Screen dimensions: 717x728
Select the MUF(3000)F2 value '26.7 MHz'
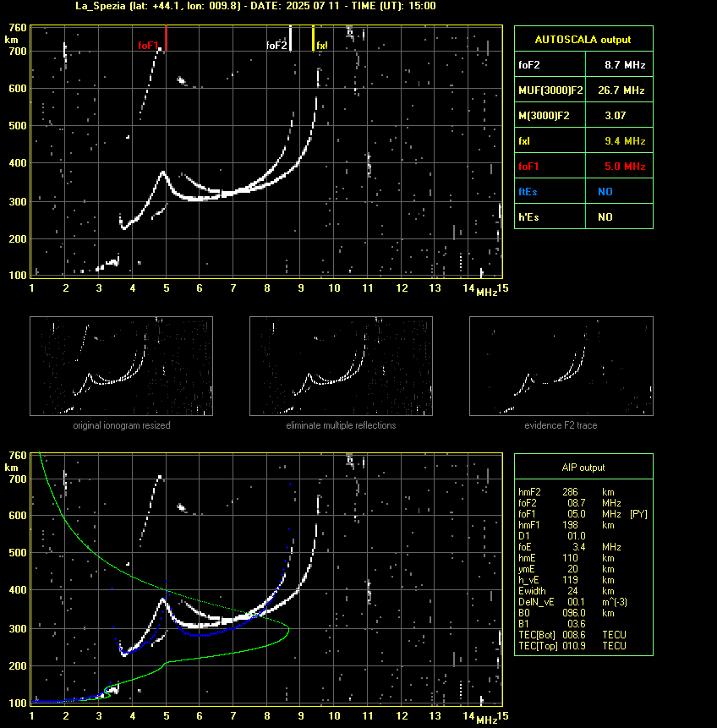coord(621,90)
